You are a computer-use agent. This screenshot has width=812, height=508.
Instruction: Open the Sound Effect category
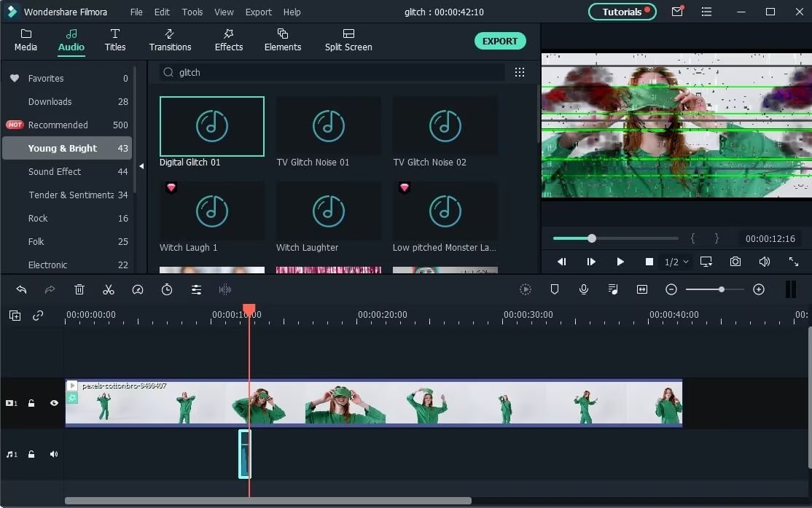tap(67, 171)
